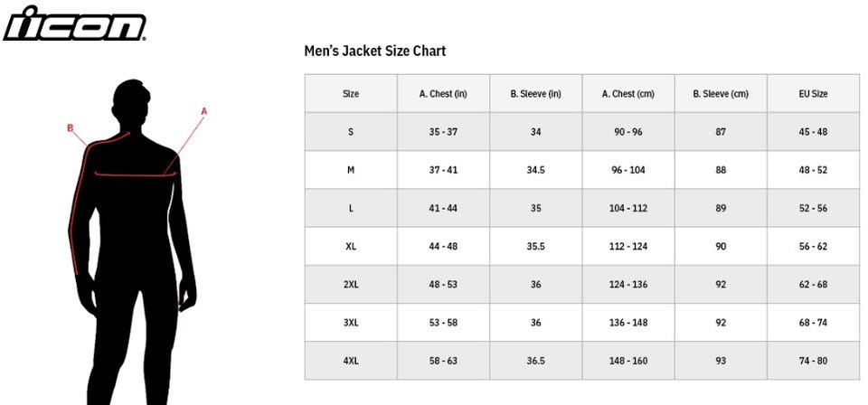Select the 4XL size row label

[351, 361]
